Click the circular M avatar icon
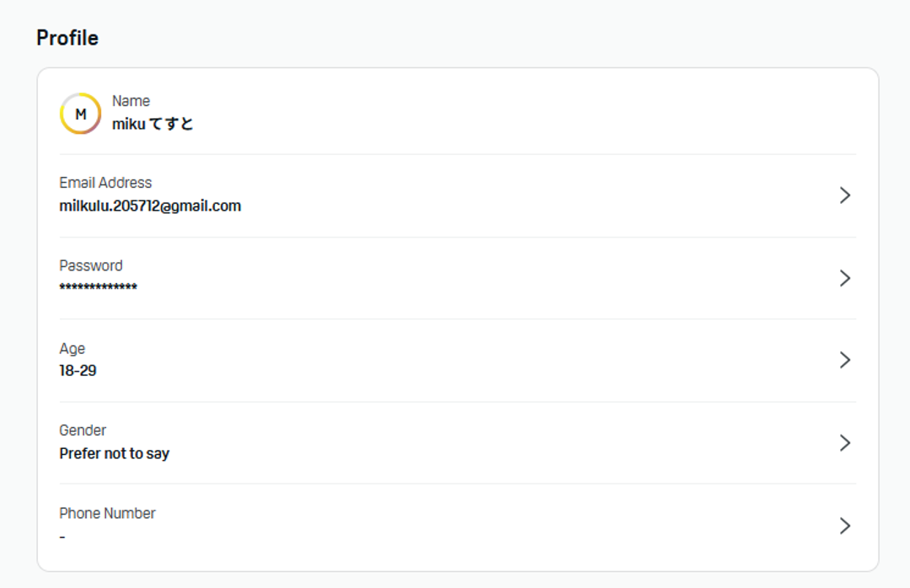 [80, 114]
